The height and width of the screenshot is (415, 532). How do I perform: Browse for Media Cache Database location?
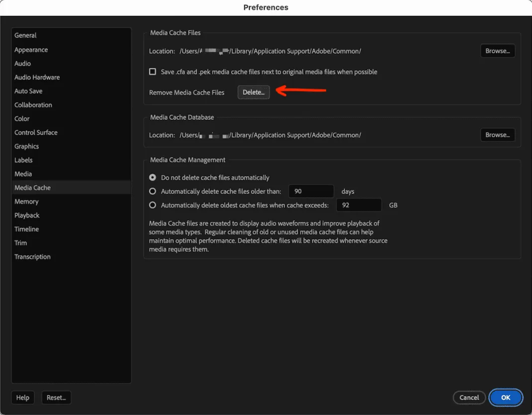[497, 135]
